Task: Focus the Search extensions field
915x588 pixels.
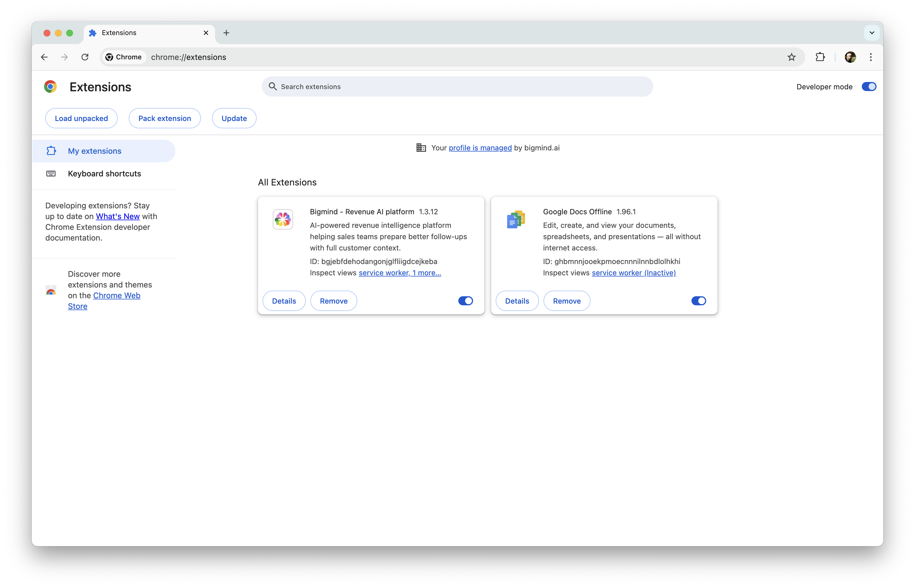Action: (457, 87)
